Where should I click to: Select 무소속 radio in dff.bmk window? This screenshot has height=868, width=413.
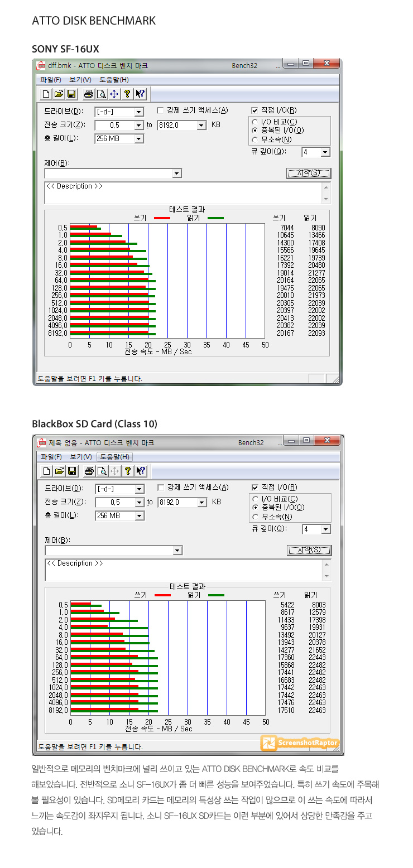(x=255, y=139)
